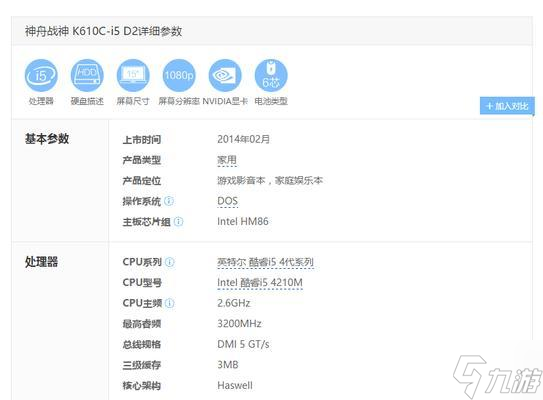Screen dimensions: 543x400
Task: Select the 上市时间 label
Action: tap(142, 140)
